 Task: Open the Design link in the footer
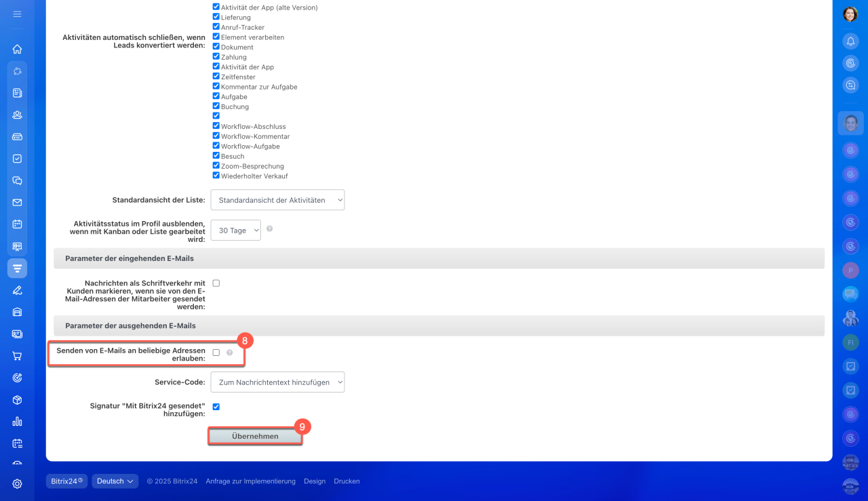pyautogui.click(x=315, y=481)
